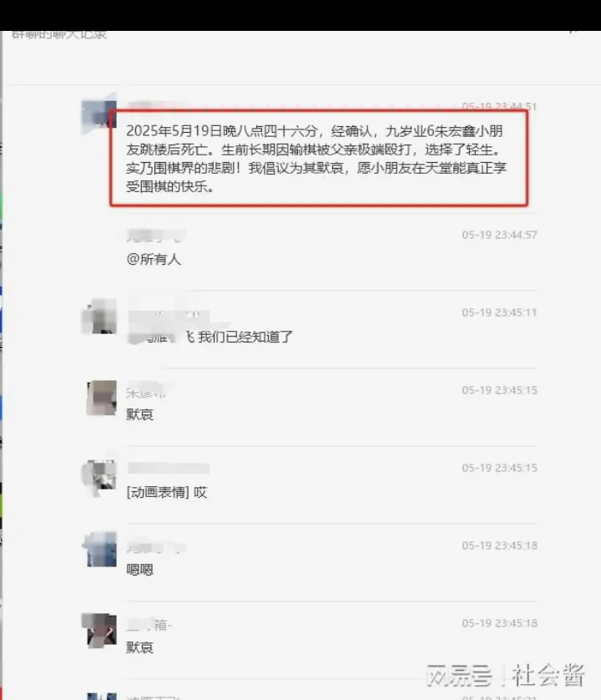This screenshot has height=700, width=601.
Task: Click the partially visible avatar at bottom
Action: (102, 696)
